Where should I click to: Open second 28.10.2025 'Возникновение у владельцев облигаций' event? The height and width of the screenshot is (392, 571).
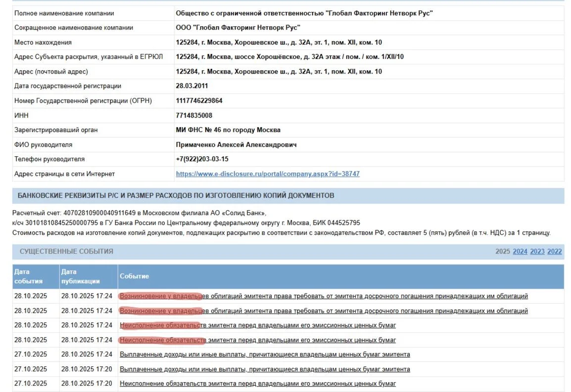click(324, 311)
